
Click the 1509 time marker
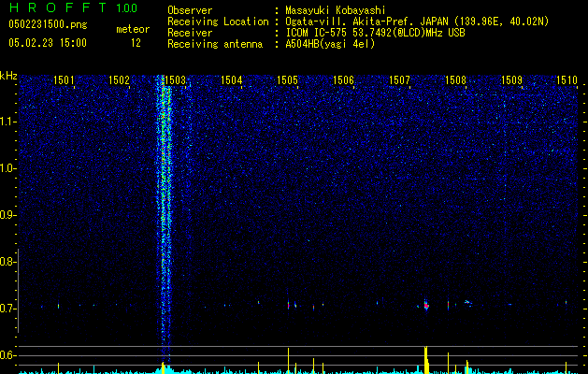511,80
